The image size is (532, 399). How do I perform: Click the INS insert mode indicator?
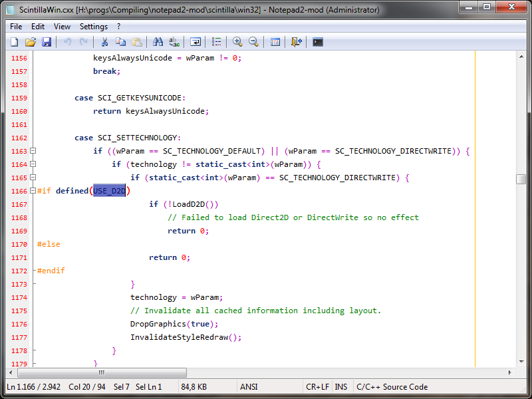(341, 387)
